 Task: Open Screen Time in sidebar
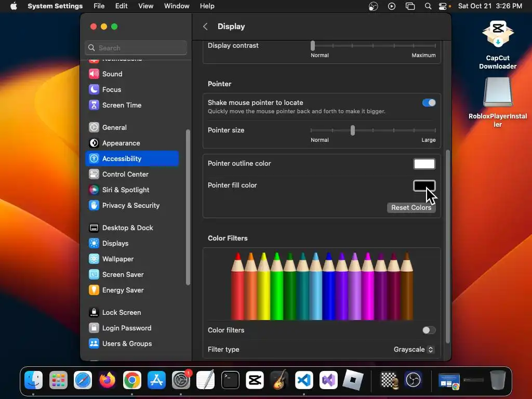[132, 105]
